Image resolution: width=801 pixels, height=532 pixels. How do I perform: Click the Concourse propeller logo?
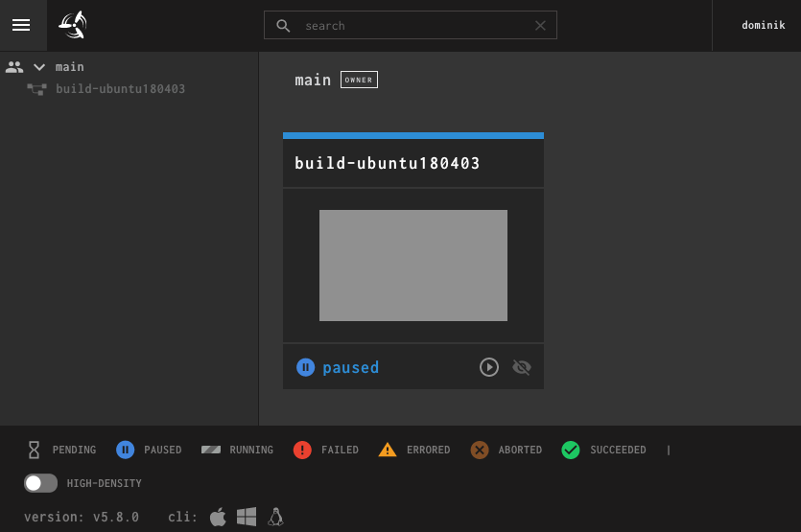point(73,25)
